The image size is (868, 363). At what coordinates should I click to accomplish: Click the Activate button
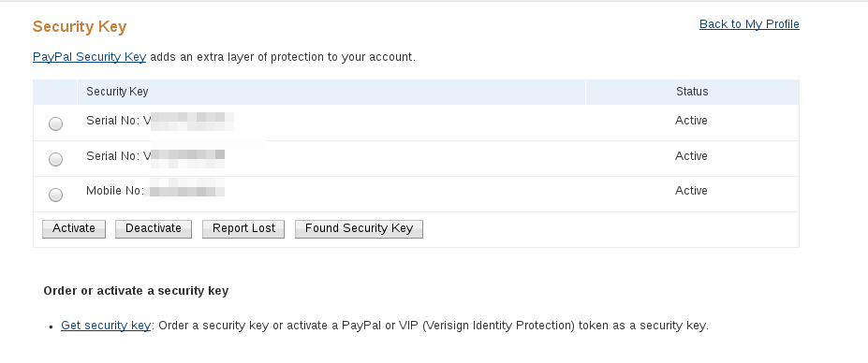(x=74, y=228)
